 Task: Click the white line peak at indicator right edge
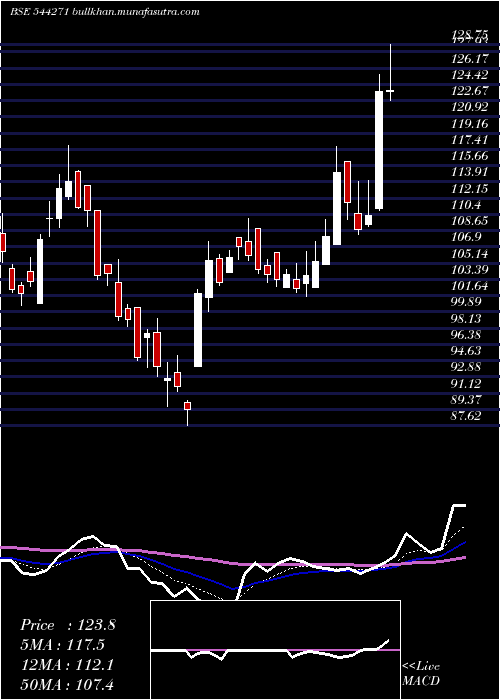[460, 505]
